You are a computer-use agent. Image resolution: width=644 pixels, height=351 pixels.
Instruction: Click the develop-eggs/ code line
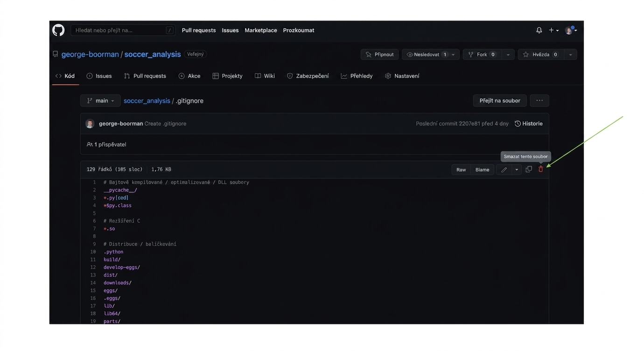pos(122,267)
